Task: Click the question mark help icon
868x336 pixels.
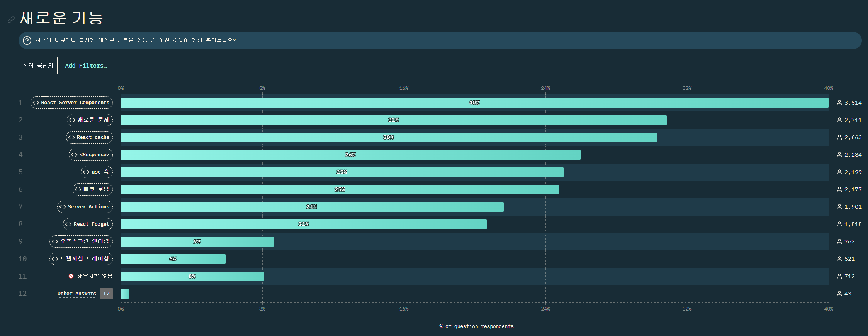Action: click(27, 41)
